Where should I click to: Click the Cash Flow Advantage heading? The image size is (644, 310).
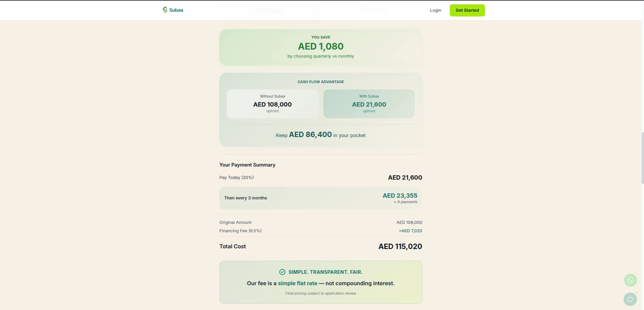point(321,82)
